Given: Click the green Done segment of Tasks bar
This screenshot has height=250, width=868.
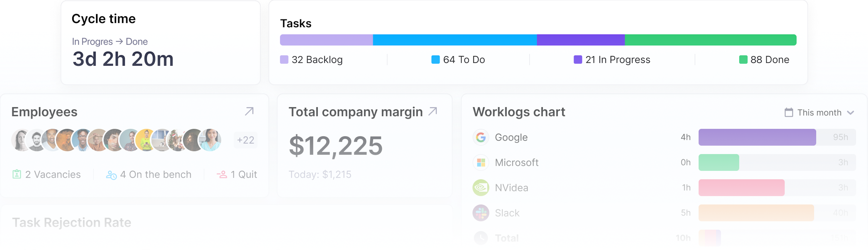Looking at the screenshot, I should click(x=710, y=40).
